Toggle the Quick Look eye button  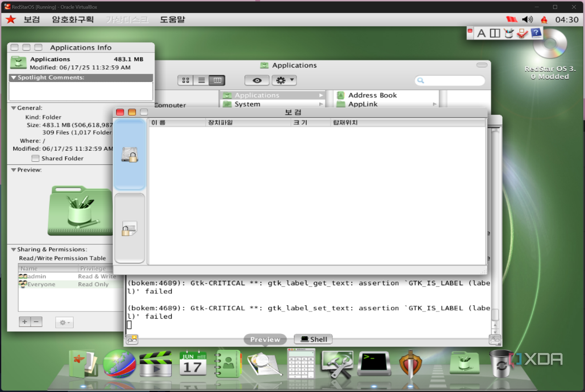coord(257,80)
